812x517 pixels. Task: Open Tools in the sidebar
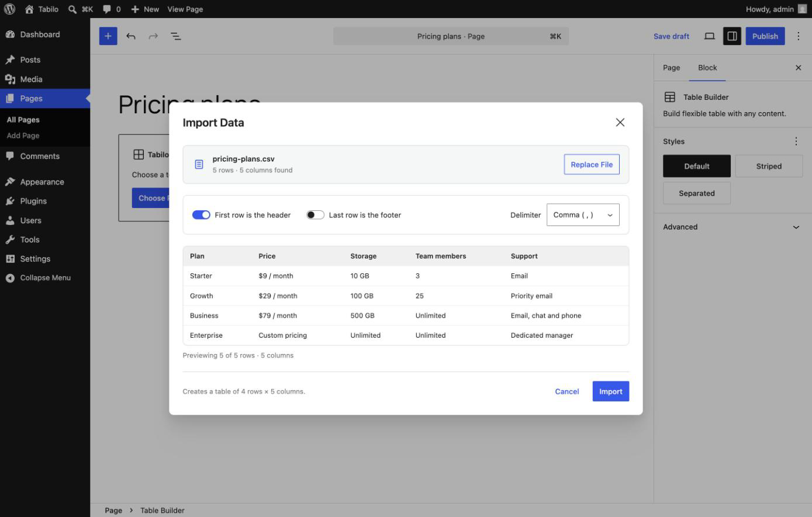coord(45,240)
